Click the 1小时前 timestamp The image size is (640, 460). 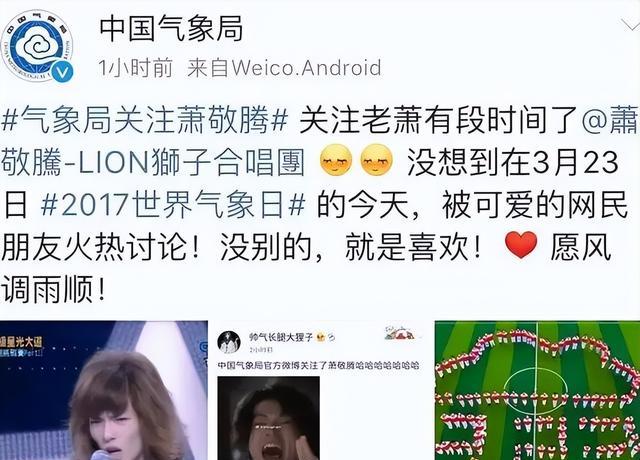click(x=135, y=68)
